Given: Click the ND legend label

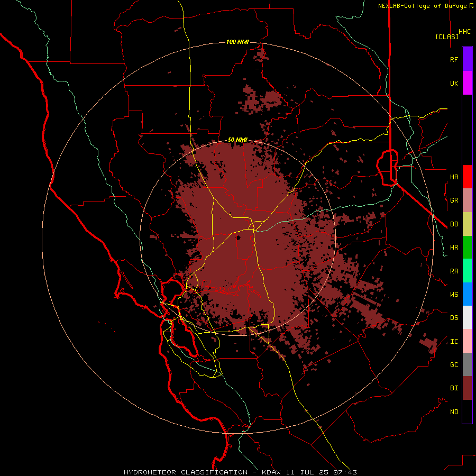Looking at the screenshot, I should pos(454,412).
